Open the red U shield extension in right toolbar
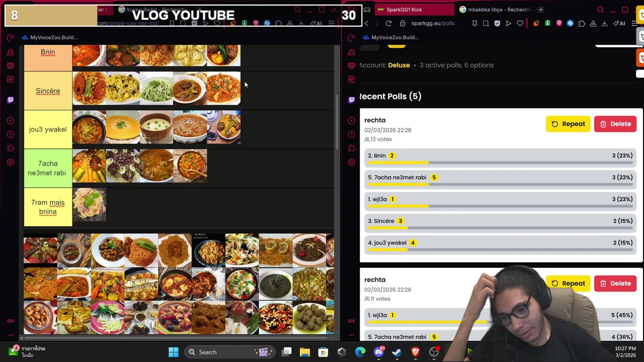The height and width of the screenshot is (362, 644). pyautogui.click(x=559, y=23)
